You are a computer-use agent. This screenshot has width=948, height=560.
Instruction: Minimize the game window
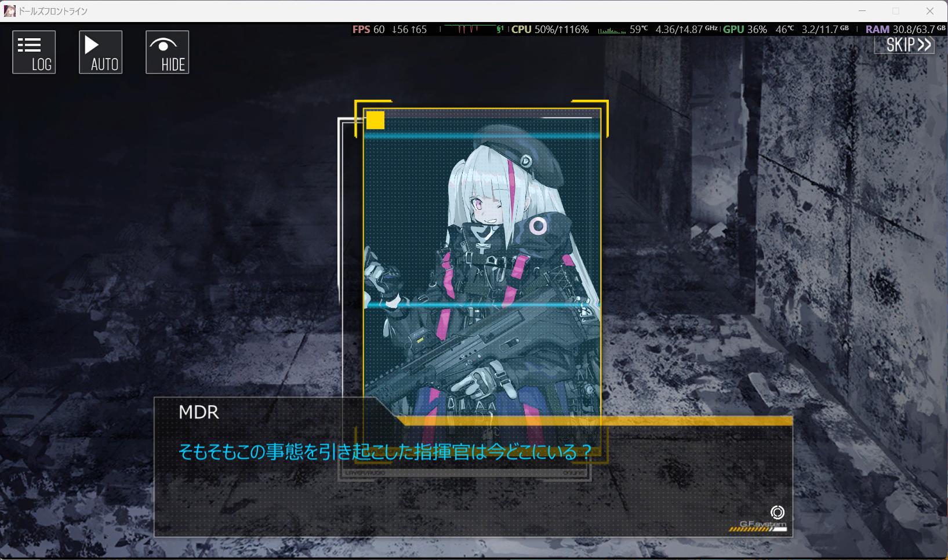(x=862, y=11)
